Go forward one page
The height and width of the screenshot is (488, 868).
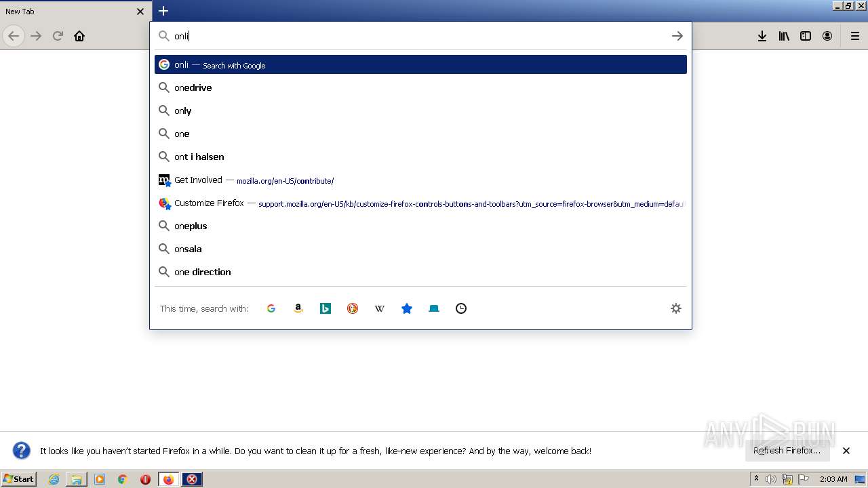[x=36, y=36]
